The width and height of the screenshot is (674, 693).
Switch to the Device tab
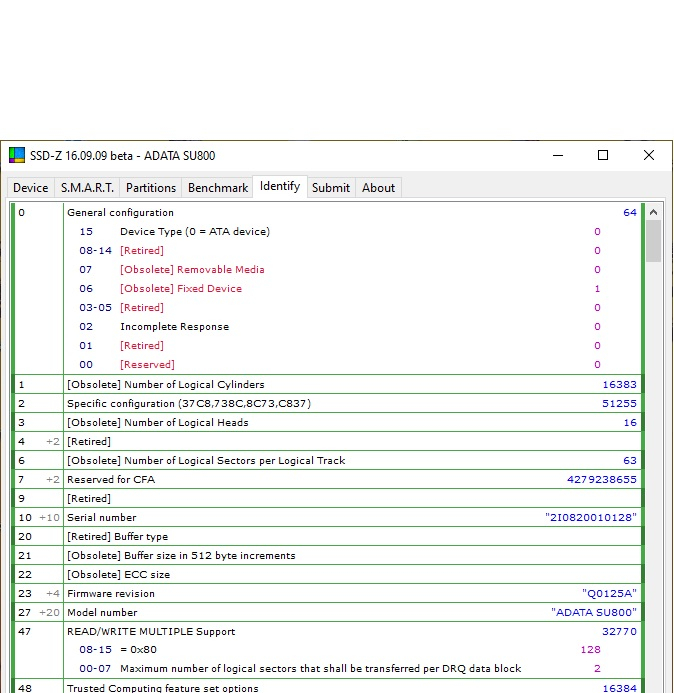[30, 188]
